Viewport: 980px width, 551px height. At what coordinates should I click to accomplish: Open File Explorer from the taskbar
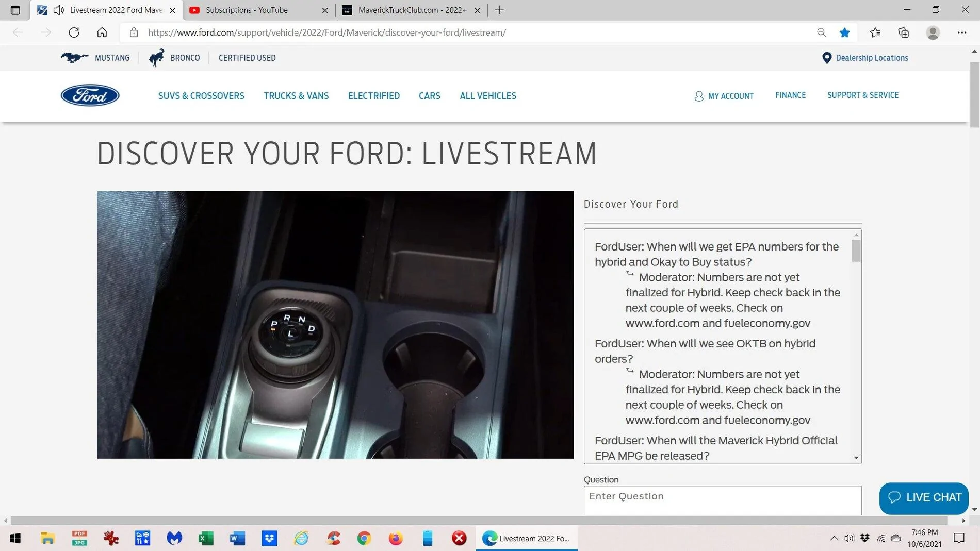click(47, 538)
